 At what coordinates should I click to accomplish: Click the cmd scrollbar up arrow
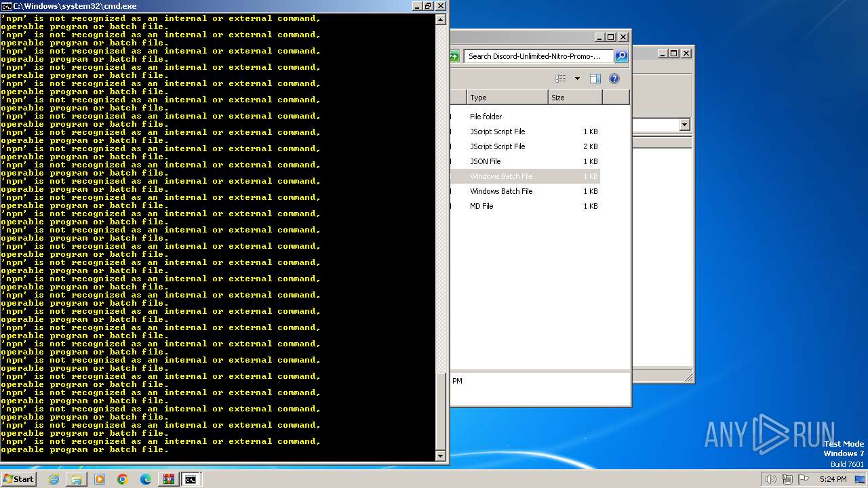[x=441, y=20]
